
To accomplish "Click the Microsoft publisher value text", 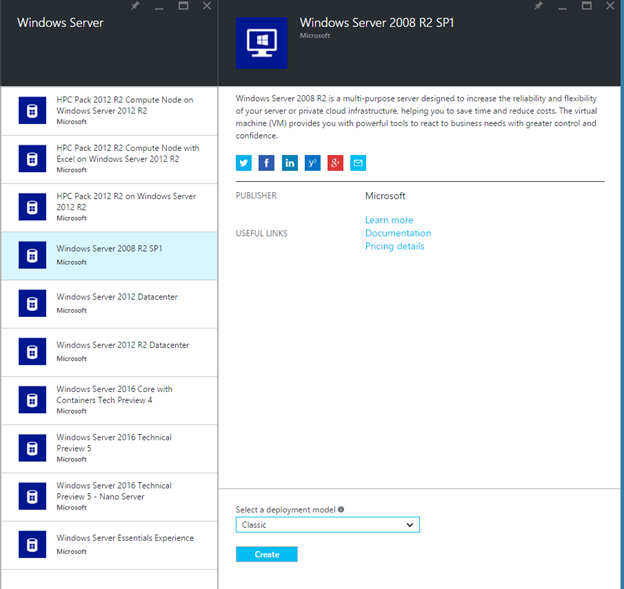I will (385, 196).
